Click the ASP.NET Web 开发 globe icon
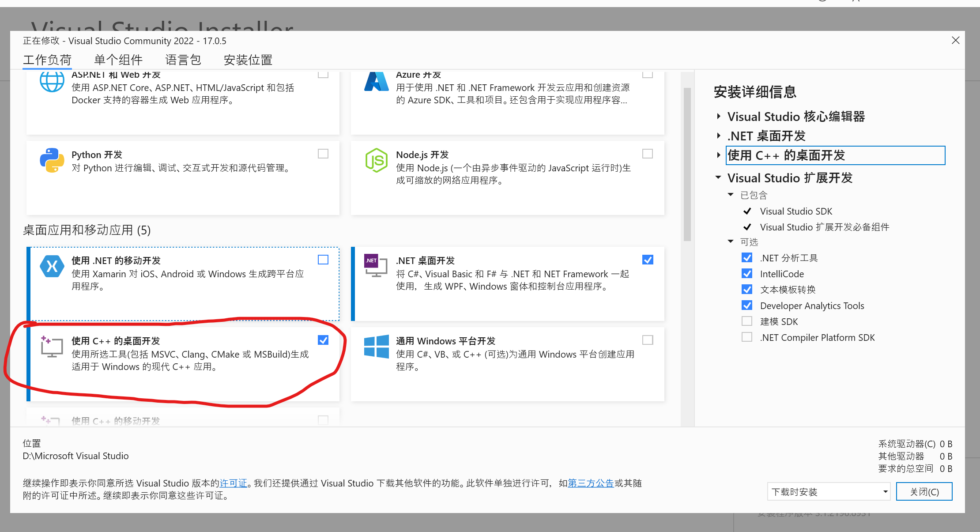Image resolution: width=980 pixels, height=532 pixels. (52, 82)
